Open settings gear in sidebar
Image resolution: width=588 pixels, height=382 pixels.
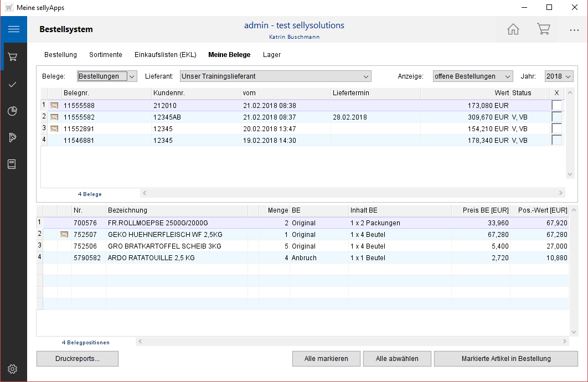13,369
